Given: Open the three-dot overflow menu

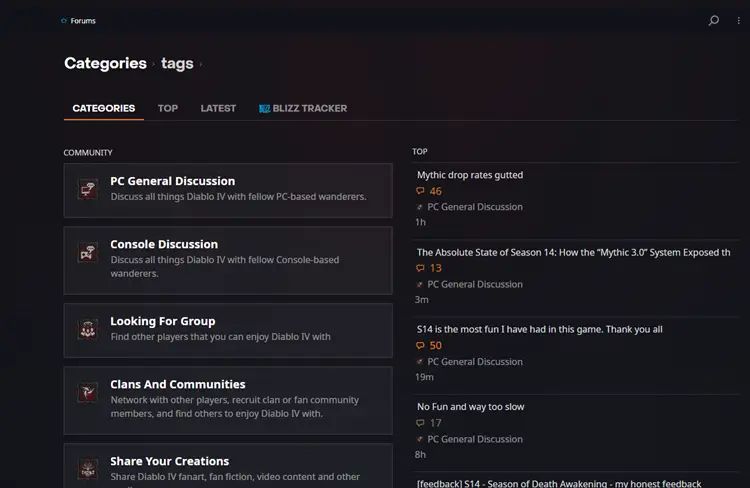Looking at the screenshot, I should click(739, 21).
